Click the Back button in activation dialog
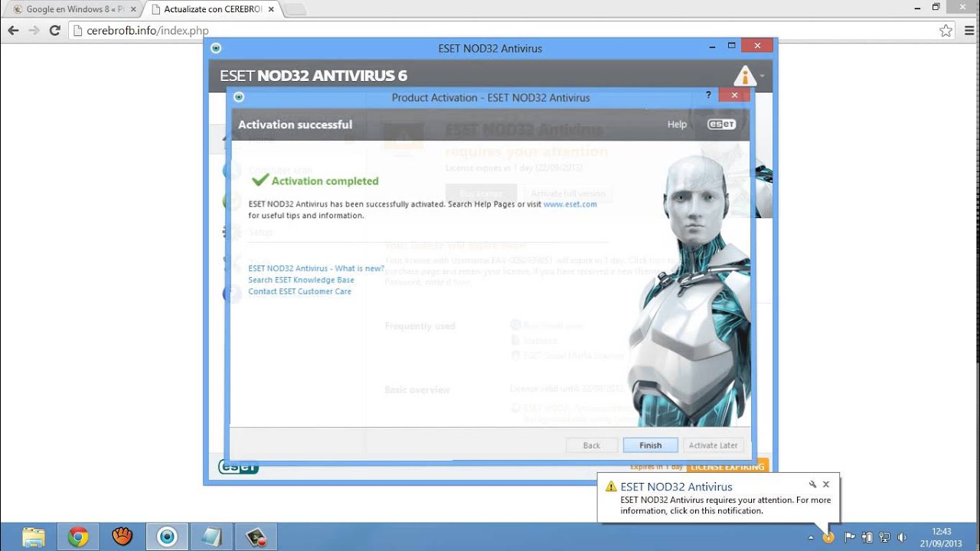This screenshot has width=980, height=551. click(591, 445)
